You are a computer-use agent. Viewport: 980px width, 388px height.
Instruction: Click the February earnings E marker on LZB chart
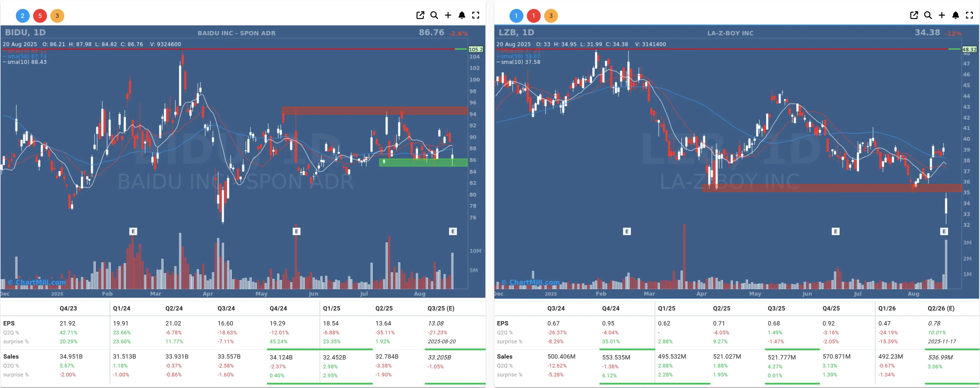coord(627,231)
